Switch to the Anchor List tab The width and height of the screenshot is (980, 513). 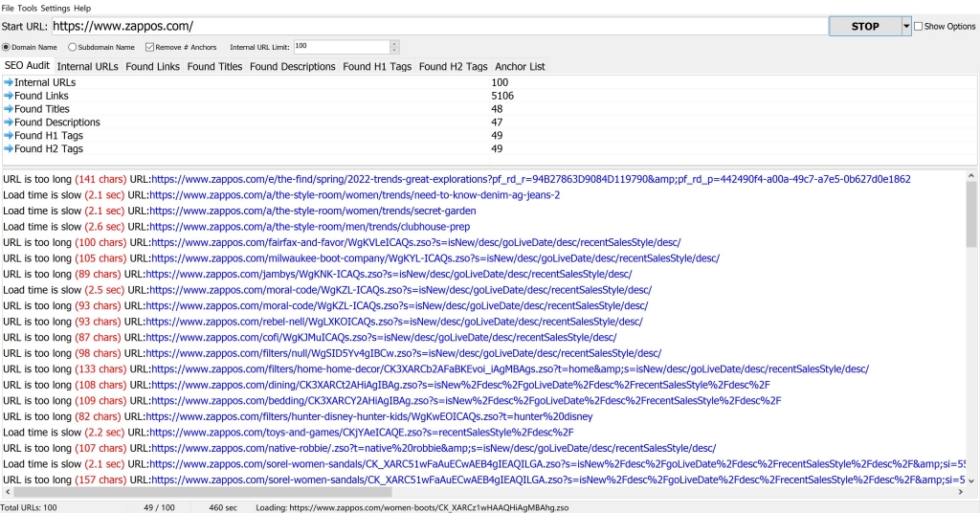click(520, 66)
